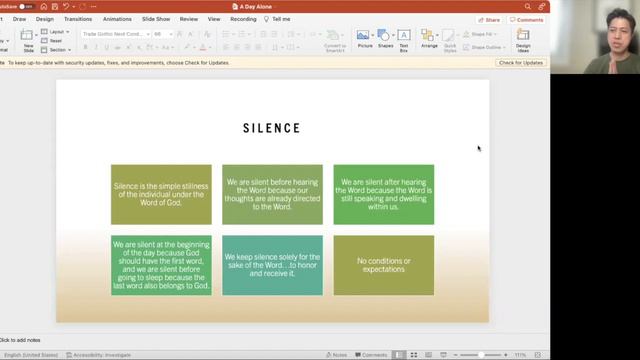Click the Comments button at top right
The height and width of the screenshot is (360, 640).
pyautogui.click(x=527, y=20)
